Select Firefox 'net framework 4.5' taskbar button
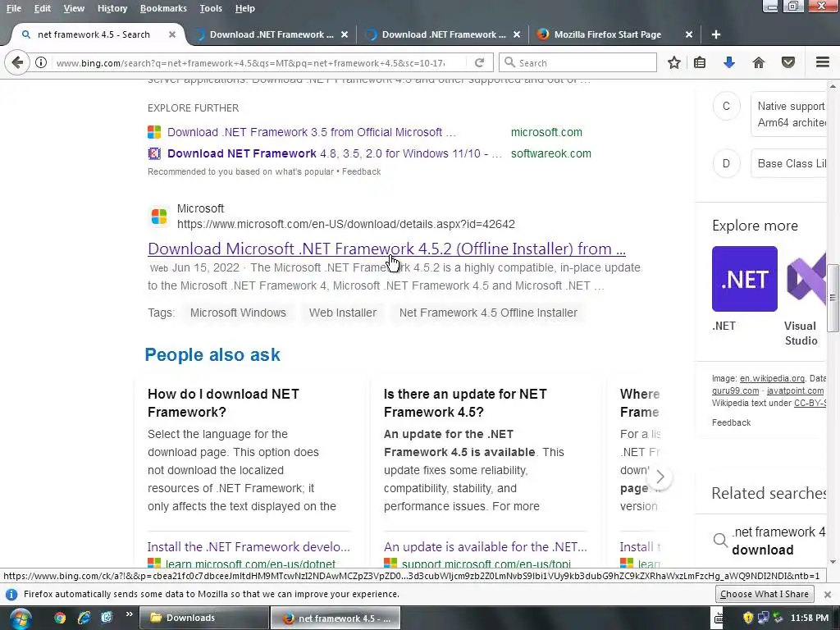This screenshot has width=840, height=630. pyautogui.click(x=335, y=618)
